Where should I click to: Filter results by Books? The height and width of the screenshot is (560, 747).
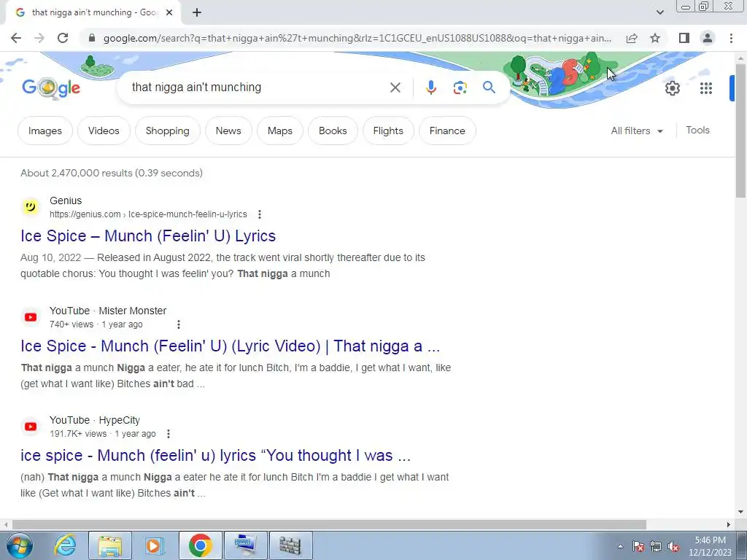[333, 131]
